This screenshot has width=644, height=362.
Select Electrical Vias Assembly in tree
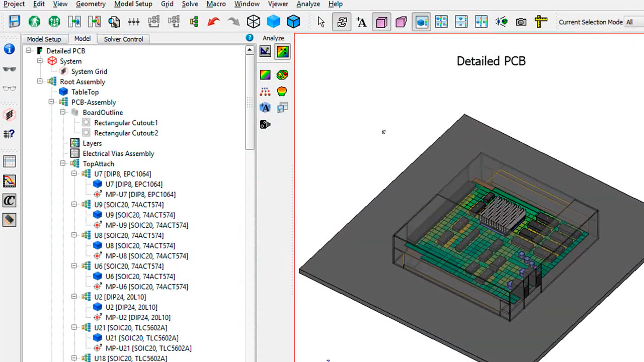118,153
